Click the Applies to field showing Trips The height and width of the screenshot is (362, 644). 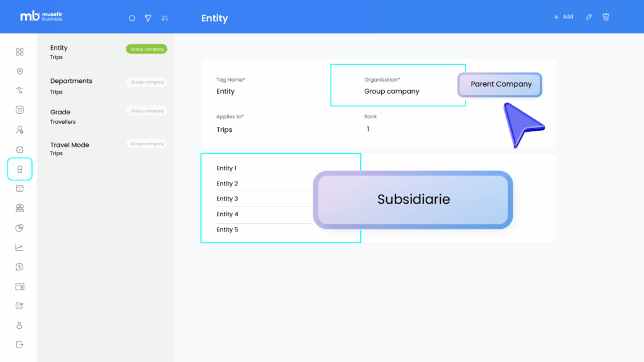pyautogui.click(x=225, y=129)
